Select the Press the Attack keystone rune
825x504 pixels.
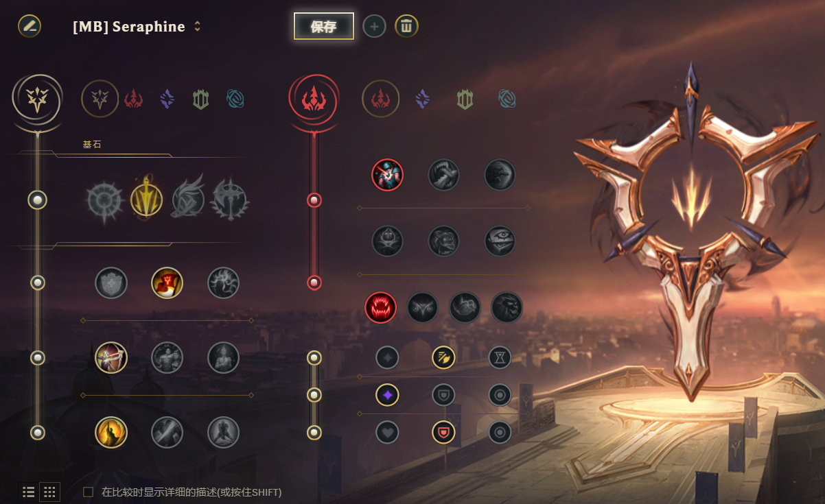(x=104, y=200)
